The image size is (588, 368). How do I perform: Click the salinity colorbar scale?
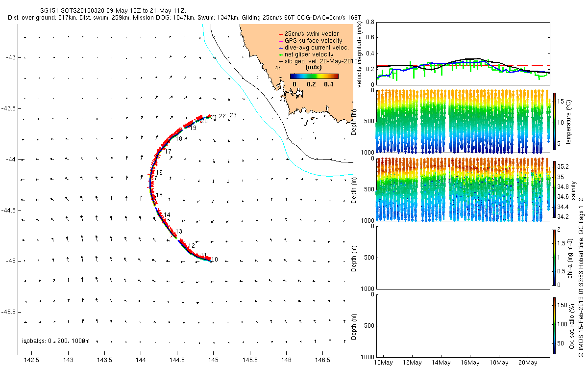pyautogui.click(x=554, y=188)
